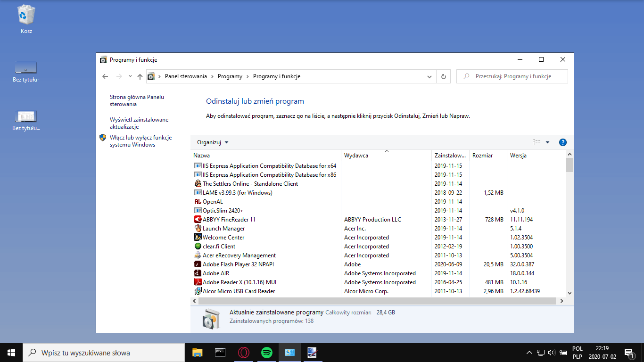The image size is (644, 362).
Task: Open File Explorer from the taskbar
Action: 197,352
